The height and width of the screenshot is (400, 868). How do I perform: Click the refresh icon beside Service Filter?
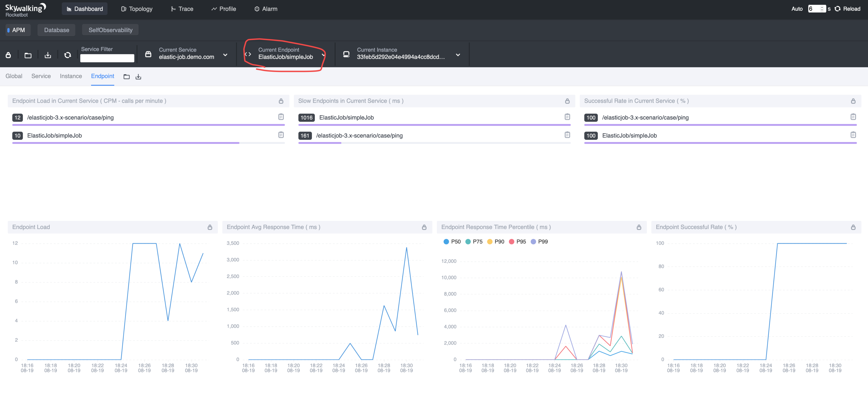click(x=67, y=55)
